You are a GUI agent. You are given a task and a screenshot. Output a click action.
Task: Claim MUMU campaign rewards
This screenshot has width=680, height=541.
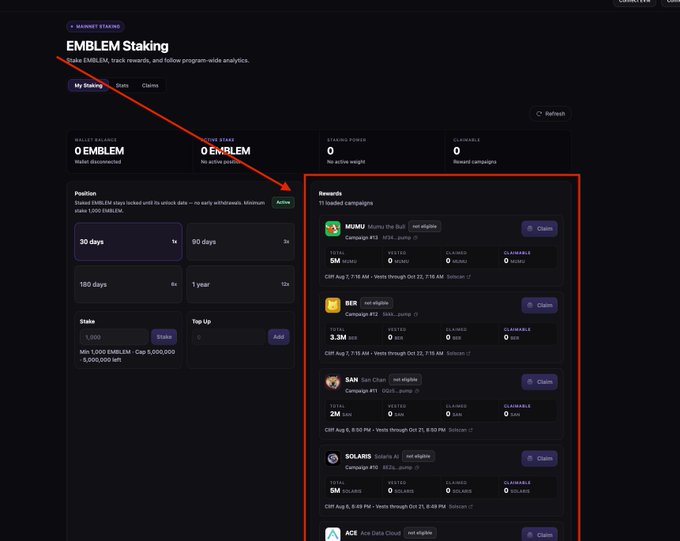pos(539,229)
